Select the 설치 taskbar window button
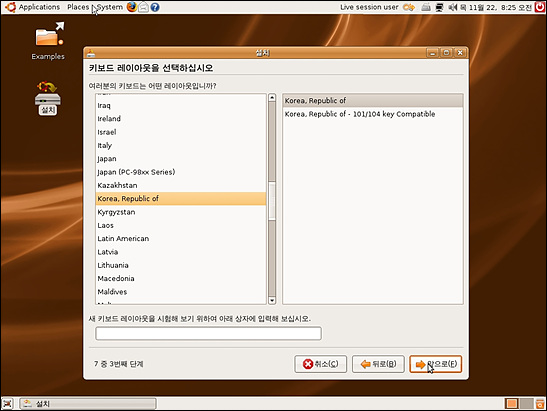The width and height of the screenshot is (547, 411). [x=88, y=404]
